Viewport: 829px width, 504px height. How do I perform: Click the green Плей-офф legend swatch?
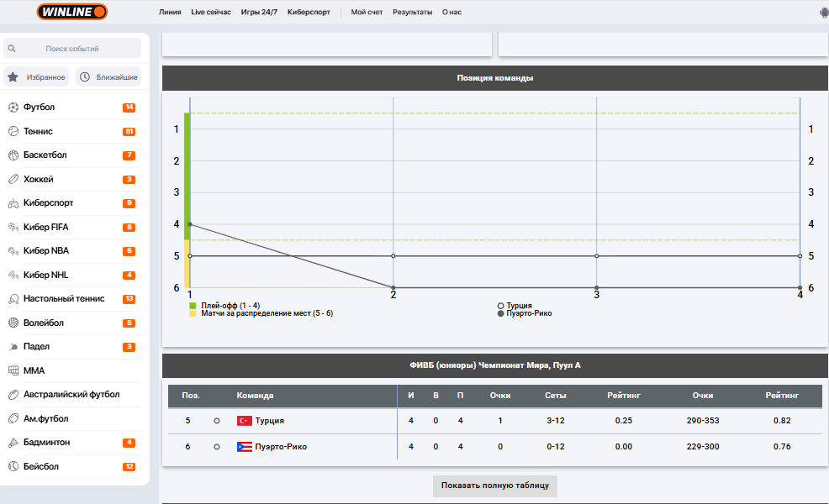click(x=193, y=306)
